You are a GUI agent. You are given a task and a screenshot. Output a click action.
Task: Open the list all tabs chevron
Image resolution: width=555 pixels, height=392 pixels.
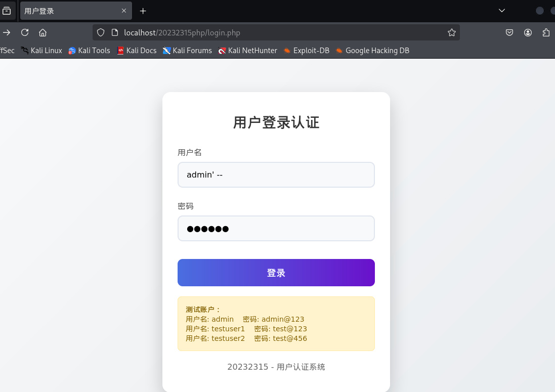click(x=501, y=11)
